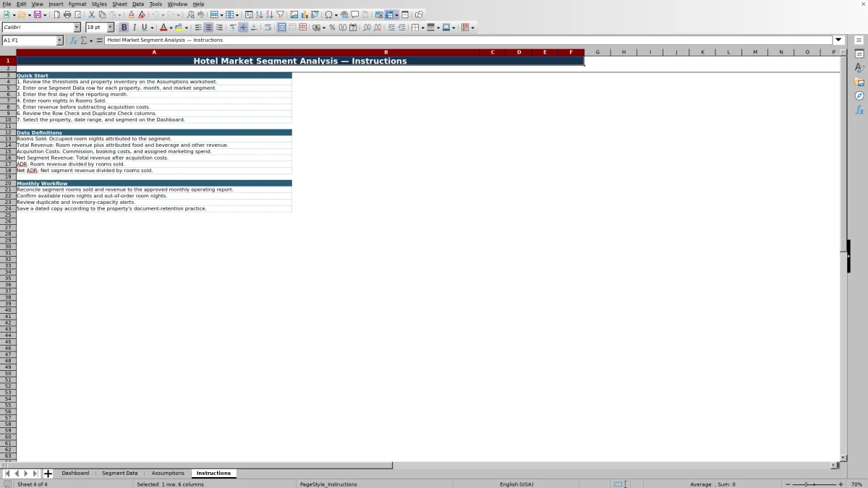
Task: Click the Add new sheet plus icon
Action: click(x=48, y=474)
